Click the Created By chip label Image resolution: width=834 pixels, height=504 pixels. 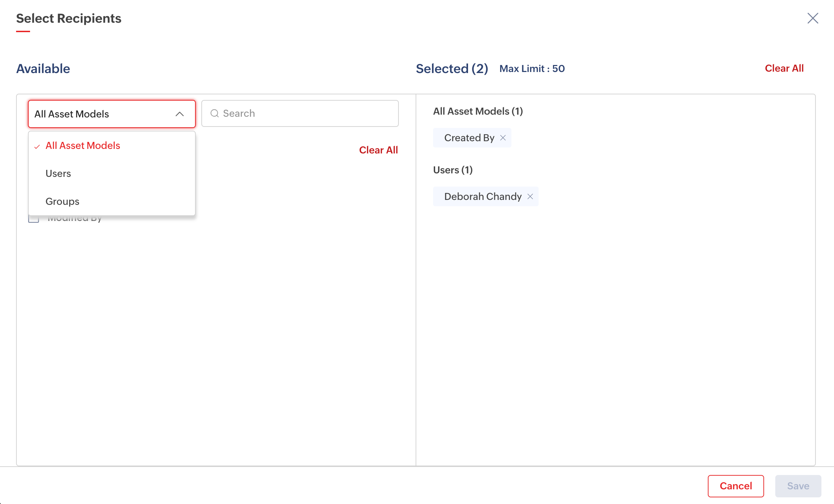pos(469,138)
